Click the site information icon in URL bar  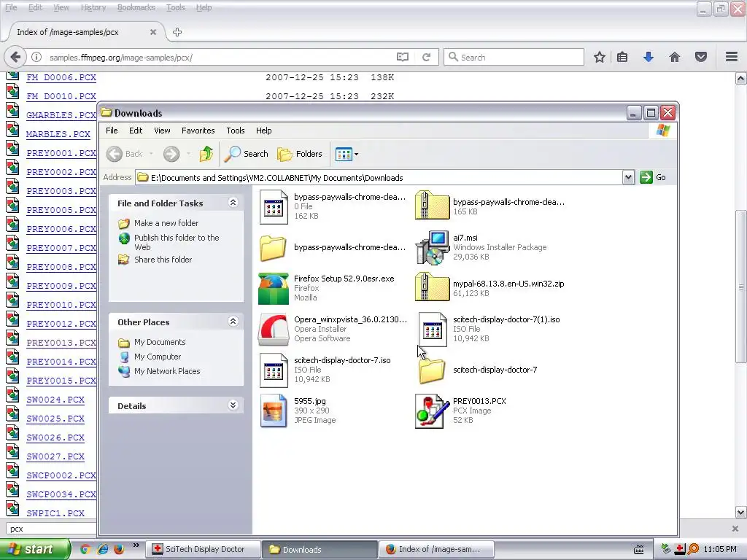click(36, 57)
